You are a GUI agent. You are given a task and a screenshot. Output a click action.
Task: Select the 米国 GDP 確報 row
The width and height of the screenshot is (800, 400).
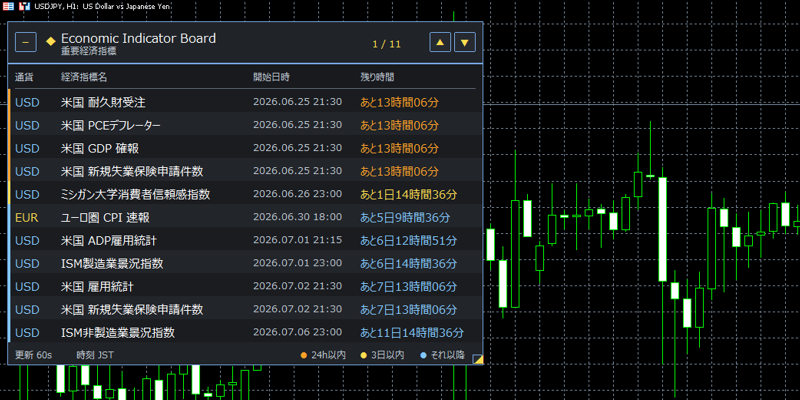(245, 148)
